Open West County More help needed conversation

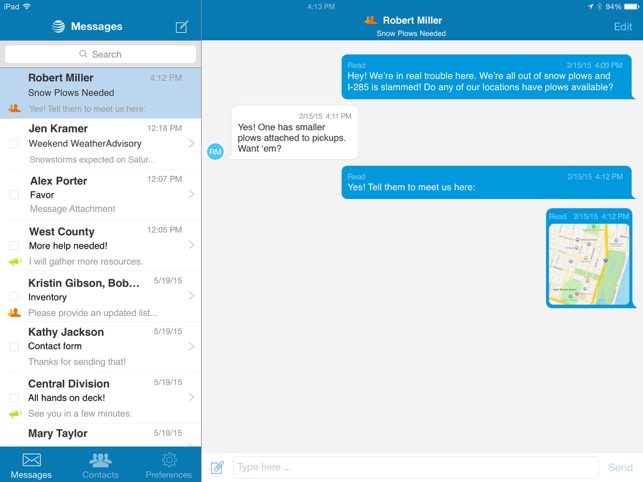click(x=100, y=246)
